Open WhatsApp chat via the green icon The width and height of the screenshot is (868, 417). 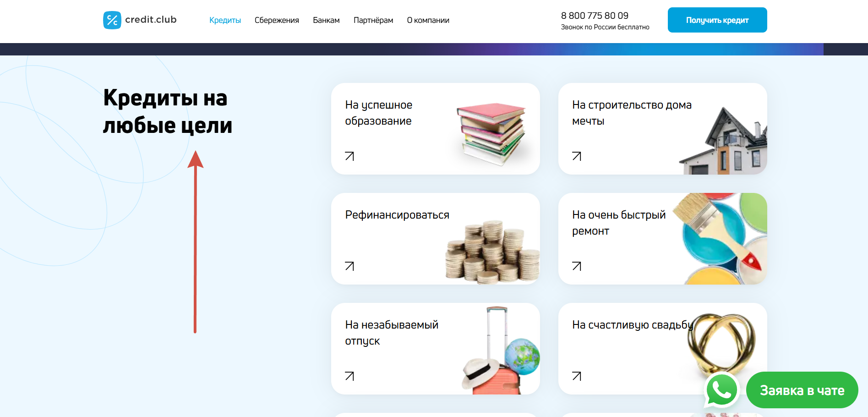(722, 390)
